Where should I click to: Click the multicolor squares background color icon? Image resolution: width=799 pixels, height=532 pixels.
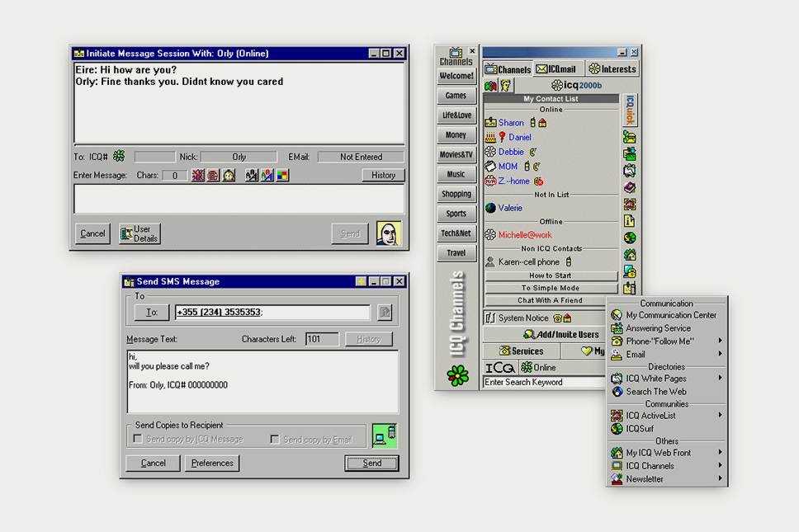point(283,176)
